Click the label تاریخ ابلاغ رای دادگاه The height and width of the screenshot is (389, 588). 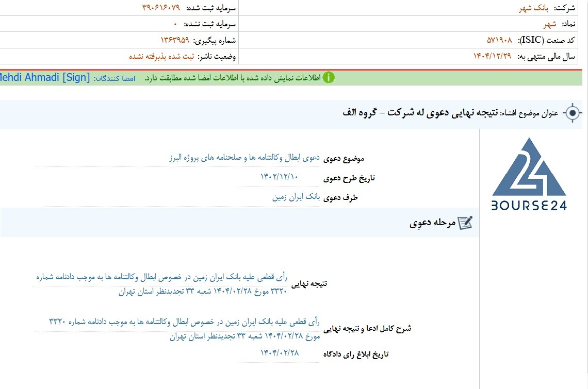pos(356,354)
